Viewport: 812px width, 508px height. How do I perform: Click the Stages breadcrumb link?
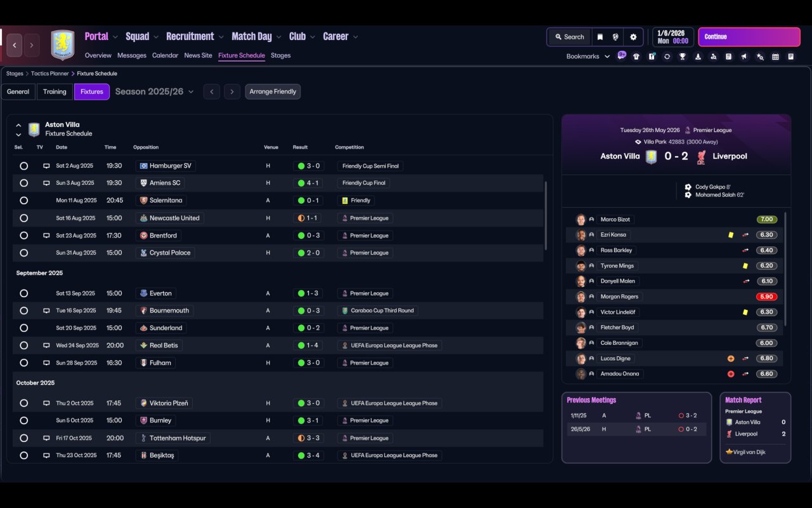pyautogui.click(x=15, y=74)
